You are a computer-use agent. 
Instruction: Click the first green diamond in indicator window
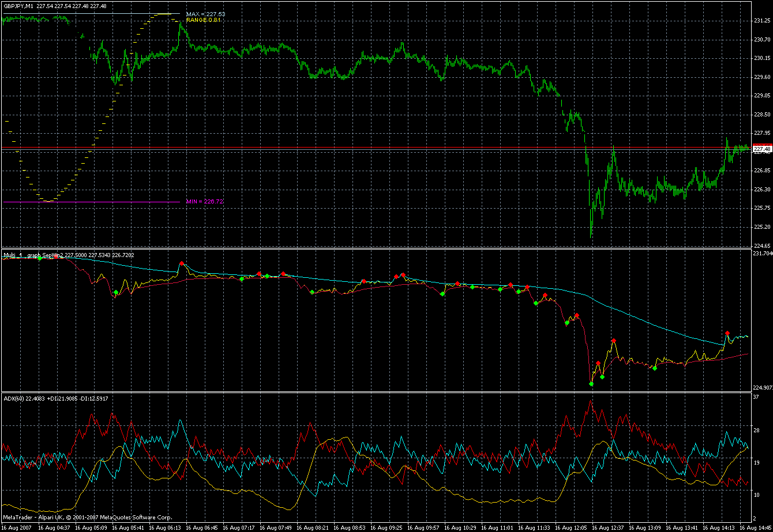[40, 258]
